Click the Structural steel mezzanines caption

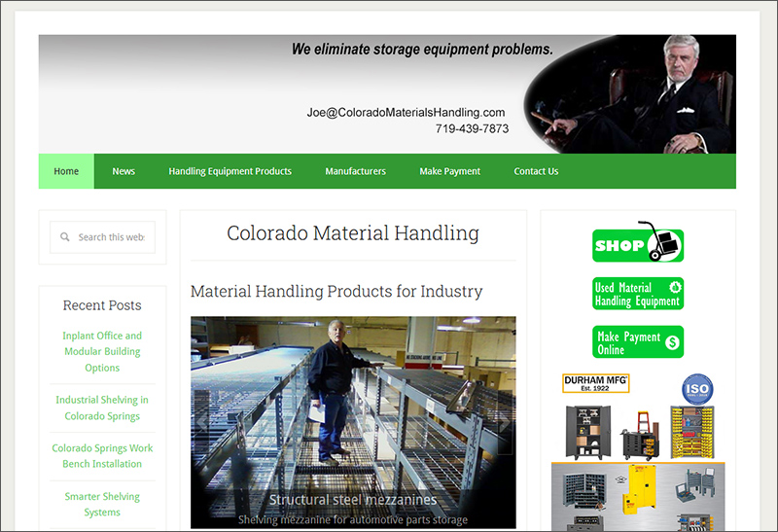(353, 500)
